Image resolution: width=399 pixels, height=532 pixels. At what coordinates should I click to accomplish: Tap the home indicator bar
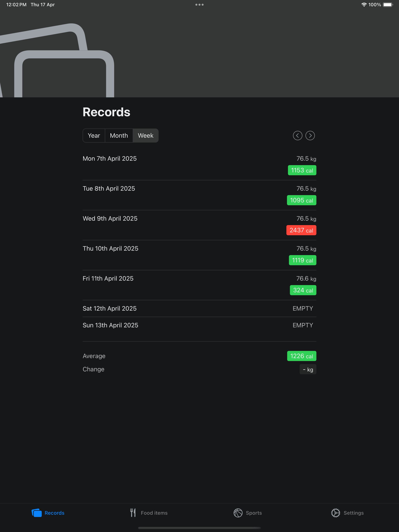(199, 528)
